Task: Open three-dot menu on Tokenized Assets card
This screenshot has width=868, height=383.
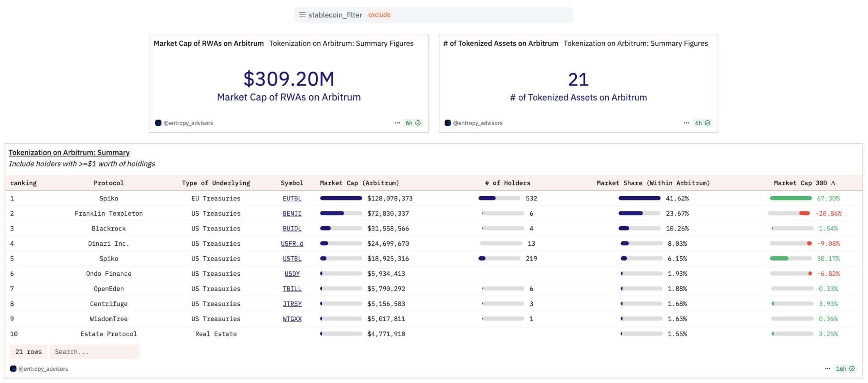Action: click(x=687, y=123)
